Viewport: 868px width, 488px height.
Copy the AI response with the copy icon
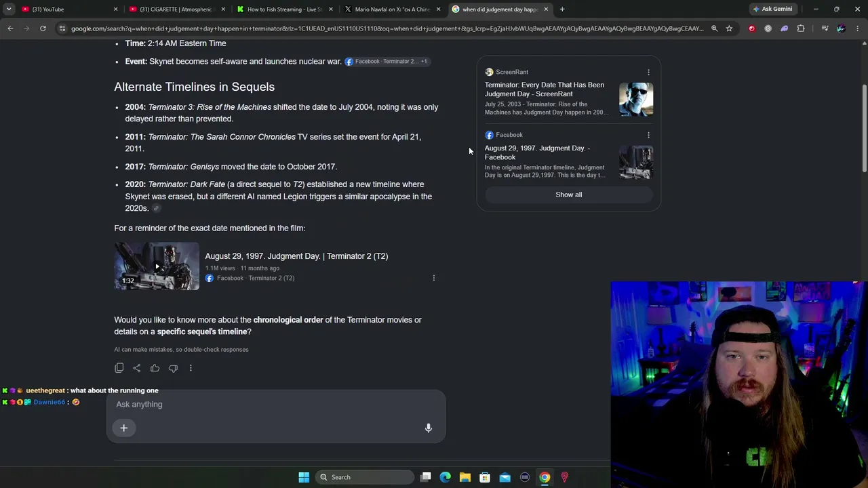coord(119,368)
